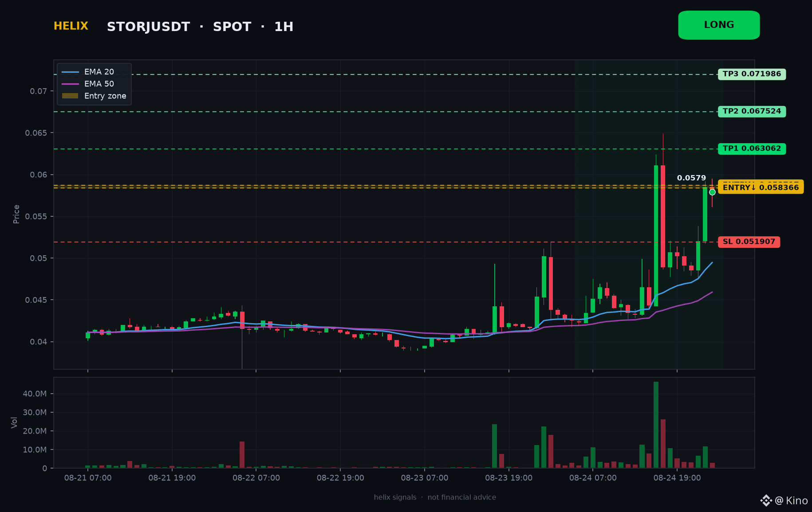Click the 08-23 07:00 time label
The height and width of the screenshot is (512, 812).
click(425, 478)
